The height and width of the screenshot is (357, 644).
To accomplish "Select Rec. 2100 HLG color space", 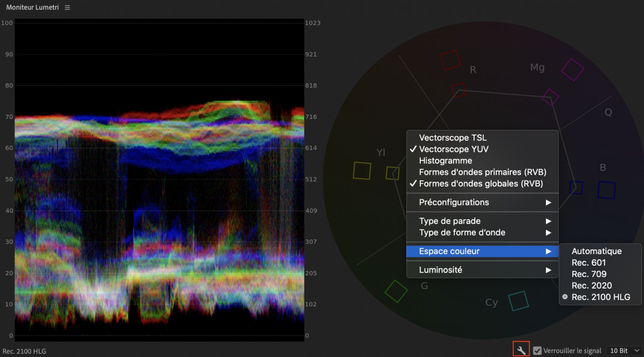I will coord(600,297).
